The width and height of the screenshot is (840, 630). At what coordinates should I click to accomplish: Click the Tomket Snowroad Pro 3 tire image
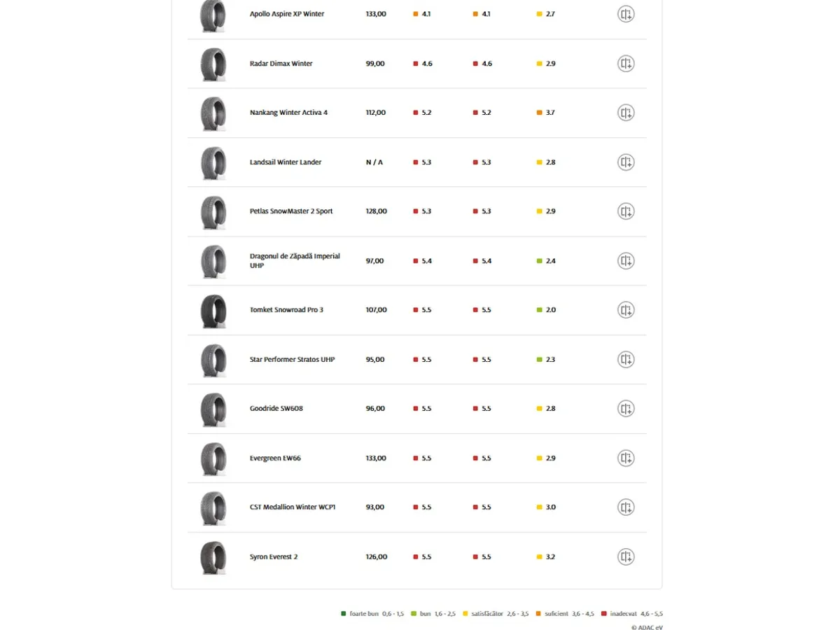point(213,311)
